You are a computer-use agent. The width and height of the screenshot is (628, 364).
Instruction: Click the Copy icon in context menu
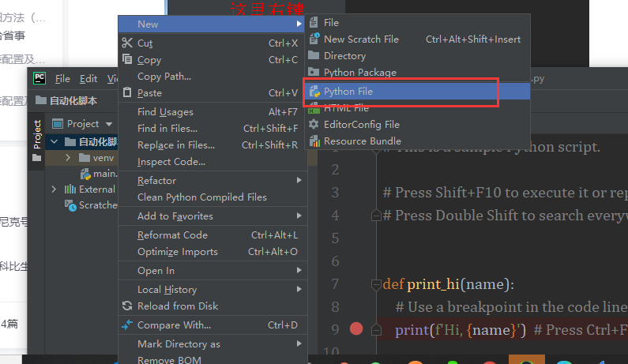click(127, 59)
